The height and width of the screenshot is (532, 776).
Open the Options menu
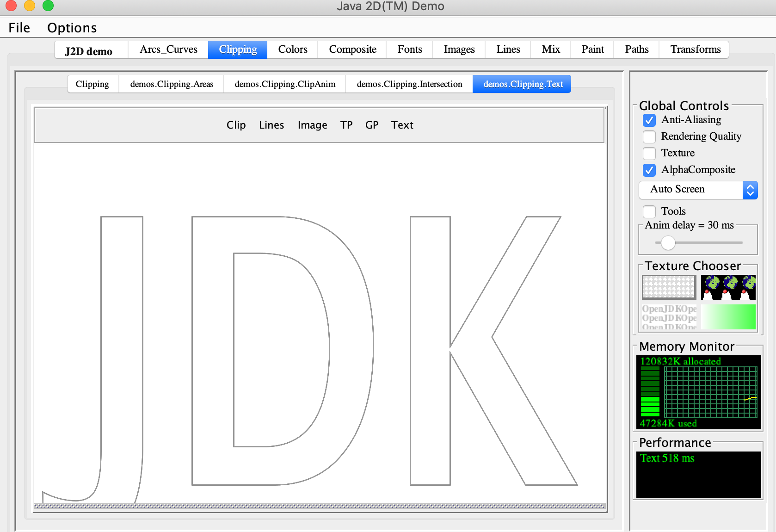72,28
